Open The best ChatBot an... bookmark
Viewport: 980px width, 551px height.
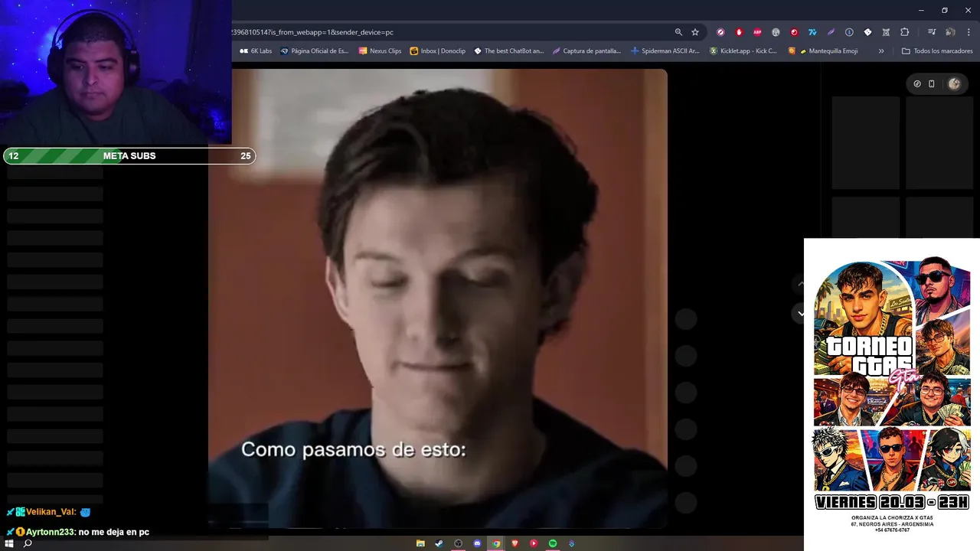tap(509, 51)
